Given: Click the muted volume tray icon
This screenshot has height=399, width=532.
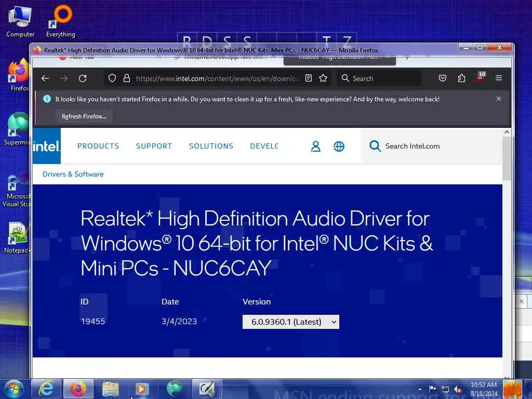Looking at the screenshot, I should (458, 389).
